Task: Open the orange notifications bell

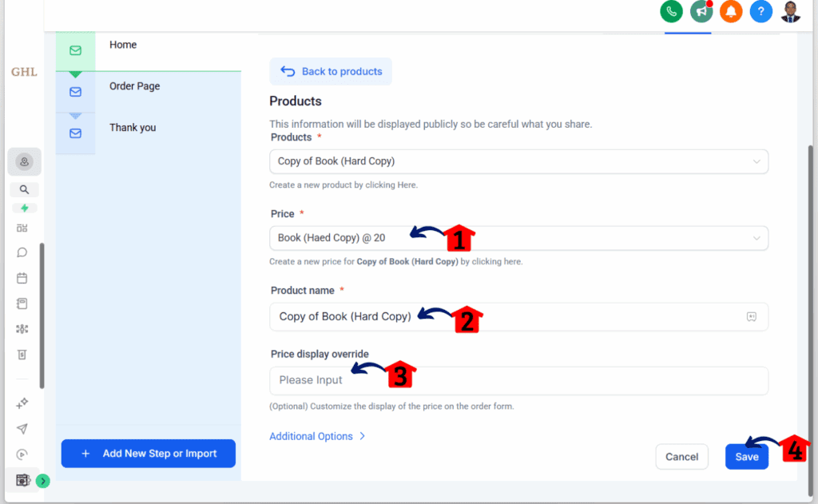Action: (x=731, y=11)
